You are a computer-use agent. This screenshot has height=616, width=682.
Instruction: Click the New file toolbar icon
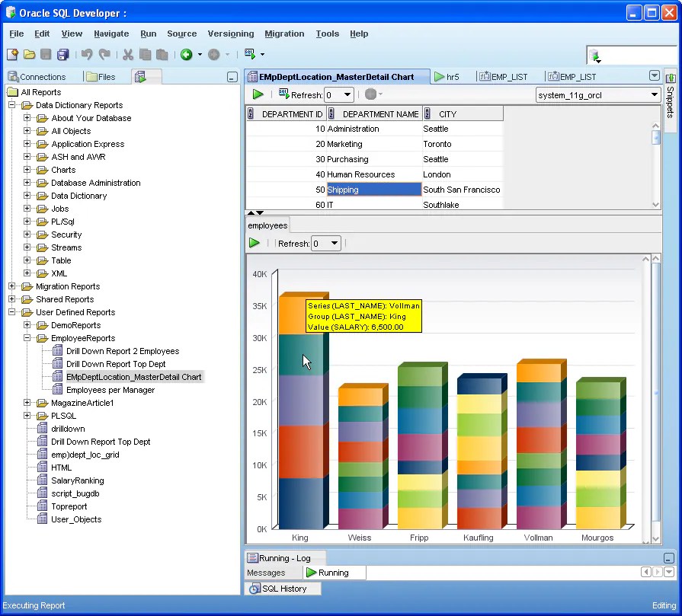pos(13,54)
